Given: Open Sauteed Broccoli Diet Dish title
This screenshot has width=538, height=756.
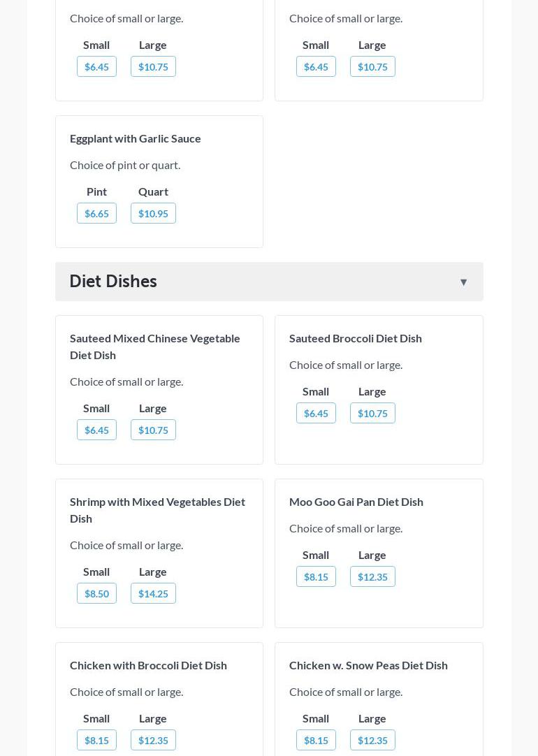Looking at the screenshot, I should (x=356, y=338).
